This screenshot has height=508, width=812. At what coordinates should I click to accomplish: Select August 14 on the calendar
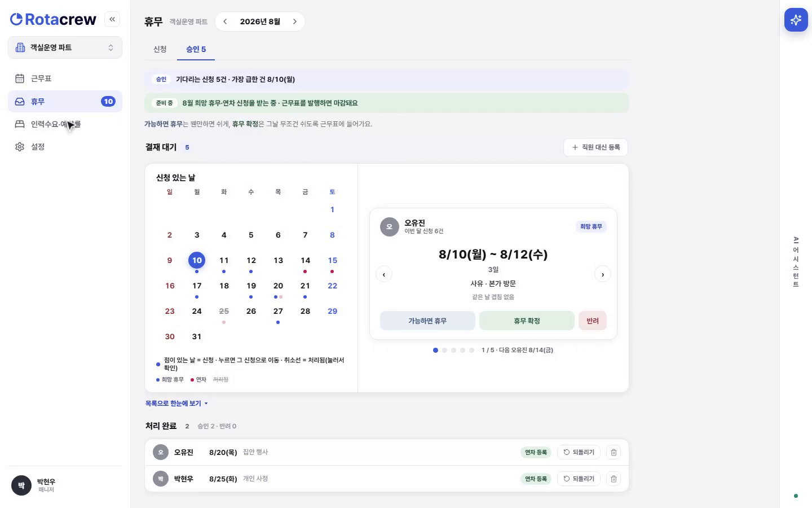305,260
